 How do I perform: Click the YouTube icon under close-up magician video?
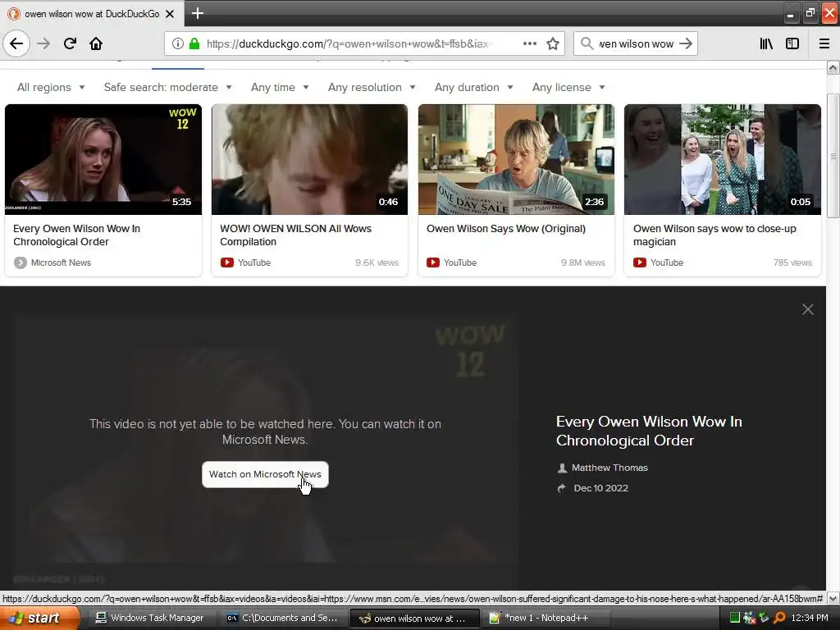pyautogui.click(x=640, y=262)
